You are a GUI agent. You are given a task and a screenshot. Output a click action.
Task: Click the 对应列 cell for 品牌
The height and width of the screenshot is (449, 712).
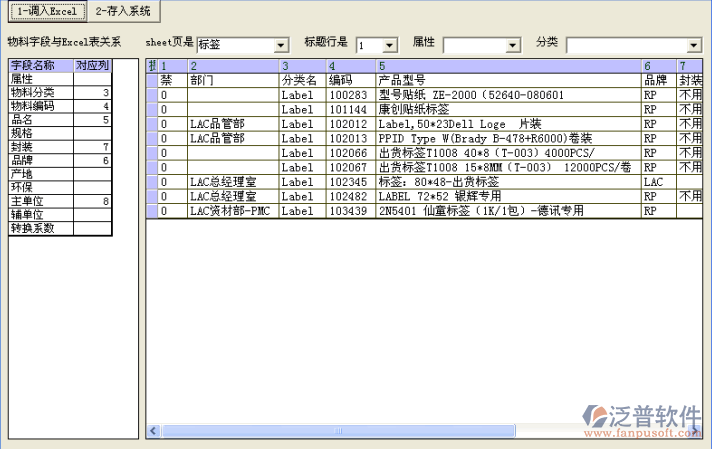point(93,160)
